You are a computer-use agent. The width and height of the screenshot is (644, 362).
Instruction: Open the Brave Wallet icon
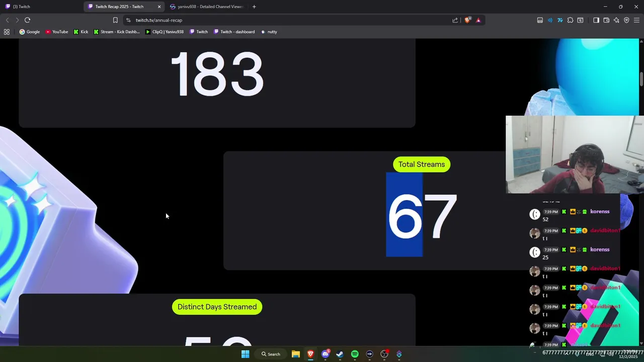pos(606,20)
